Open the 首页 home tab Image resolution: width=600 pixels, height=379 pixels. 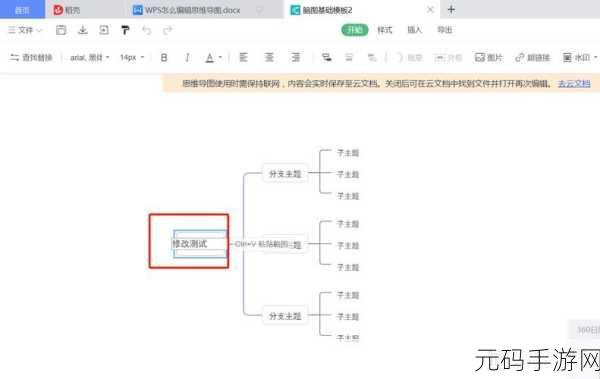[x=22, y=10]
